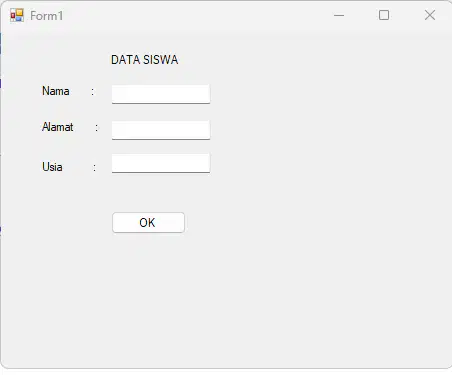
Task: Close the Form1 window
Action: coord(430,15)
